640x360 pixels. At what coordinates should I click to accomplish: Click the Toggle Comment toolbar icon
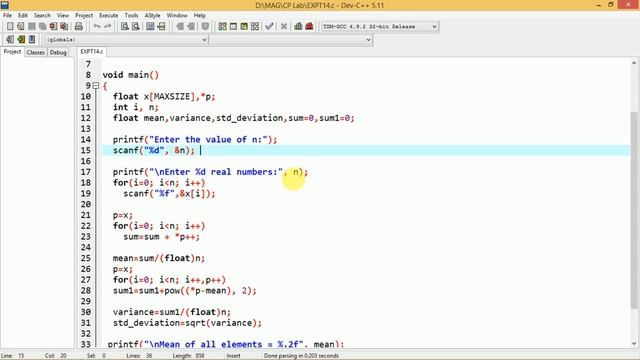tap(205, 27)
